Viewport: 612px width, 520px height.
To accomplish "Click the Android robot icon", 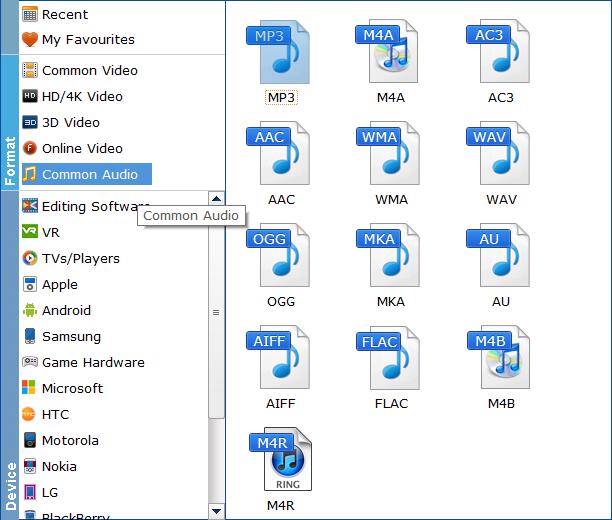I will click(x=30, y=310).
